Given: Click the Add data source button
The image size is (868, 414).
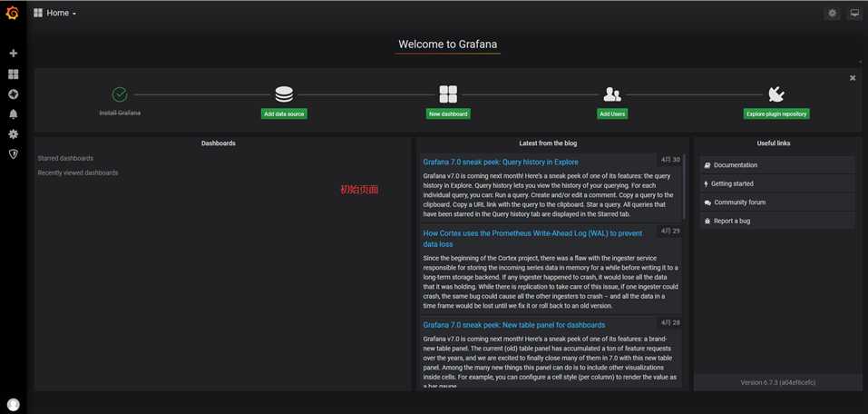Looking at the screenshot, I should [x=284, y=113].
